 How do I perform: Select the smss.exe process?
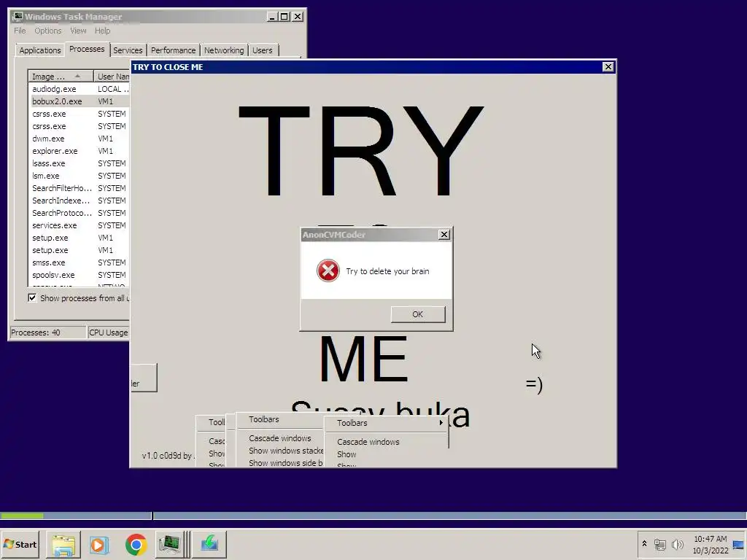(79, 262)
